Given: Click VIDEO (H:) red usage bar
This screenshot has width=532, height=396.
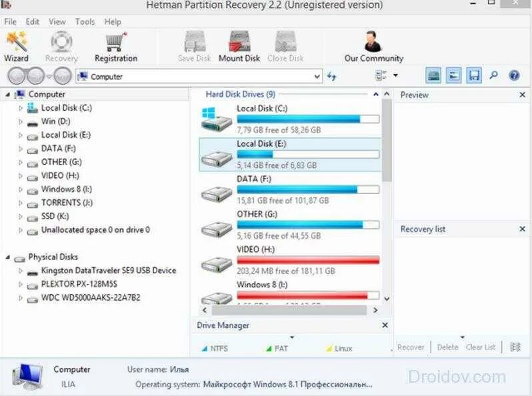Looking at the screenshot, I should pos(308,260).
